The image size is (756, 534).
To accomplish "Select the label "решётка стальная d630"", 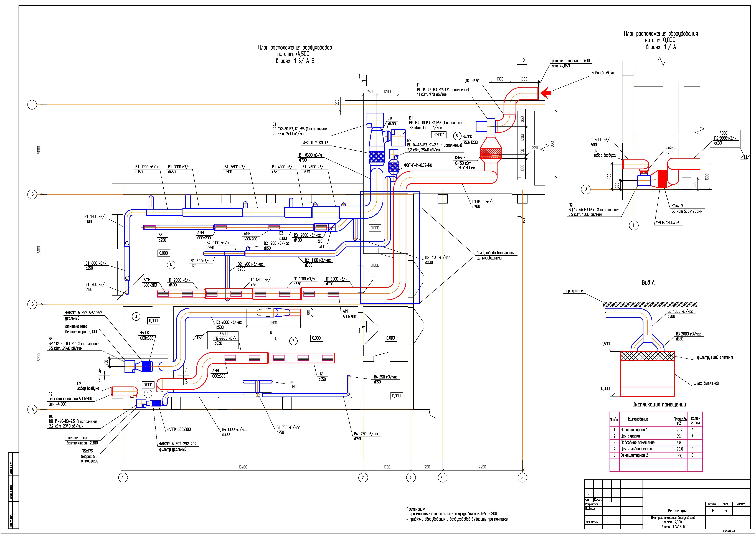I will tap(571, 61).
